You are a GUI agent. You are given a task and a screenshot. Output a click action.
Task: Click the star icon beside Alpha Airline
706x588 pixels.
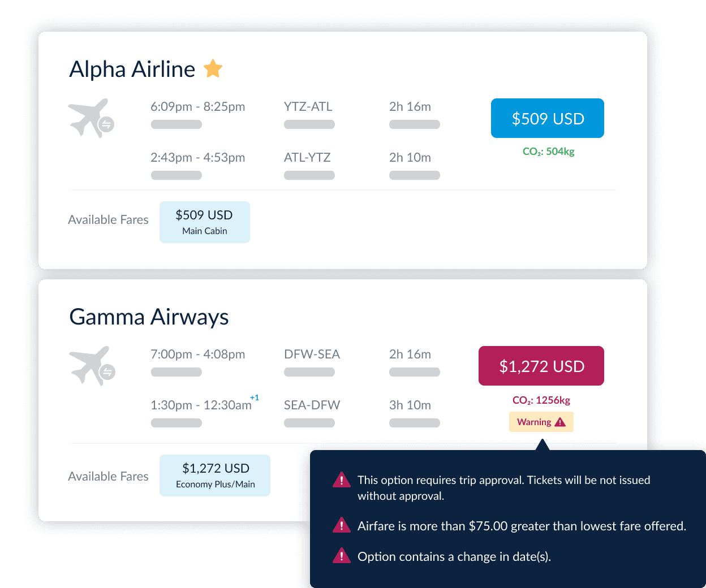213,68
